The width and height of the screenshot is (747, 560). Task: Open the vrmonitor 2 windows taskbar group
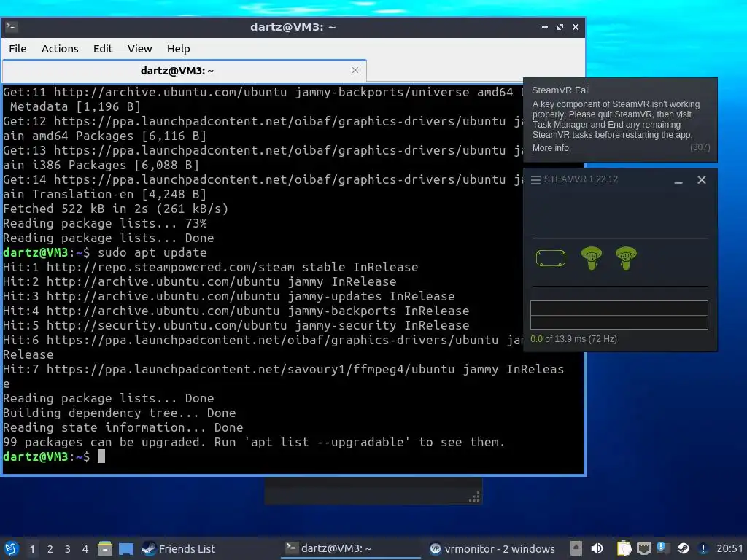coord(492,548)
